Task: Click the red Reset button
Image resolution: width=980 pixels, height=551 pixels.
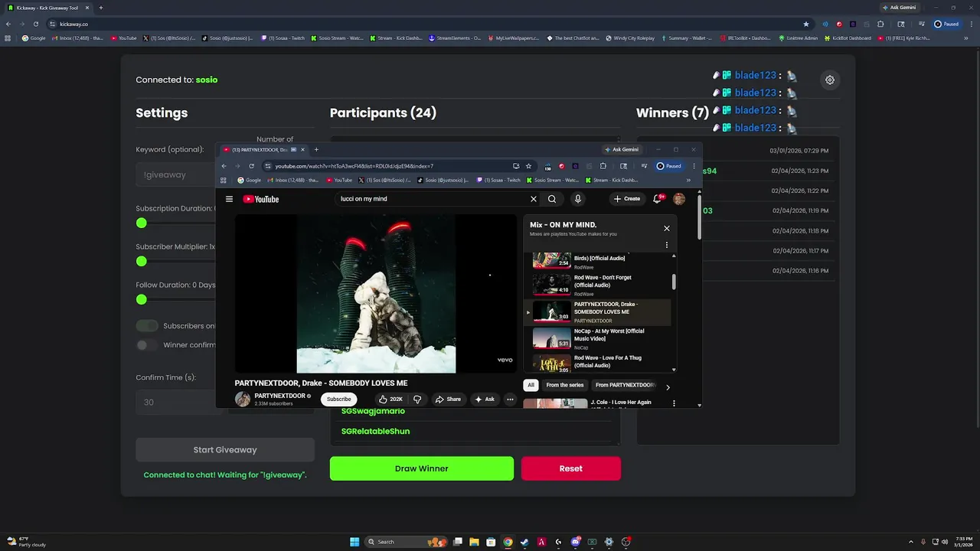Action: (571, 468)
